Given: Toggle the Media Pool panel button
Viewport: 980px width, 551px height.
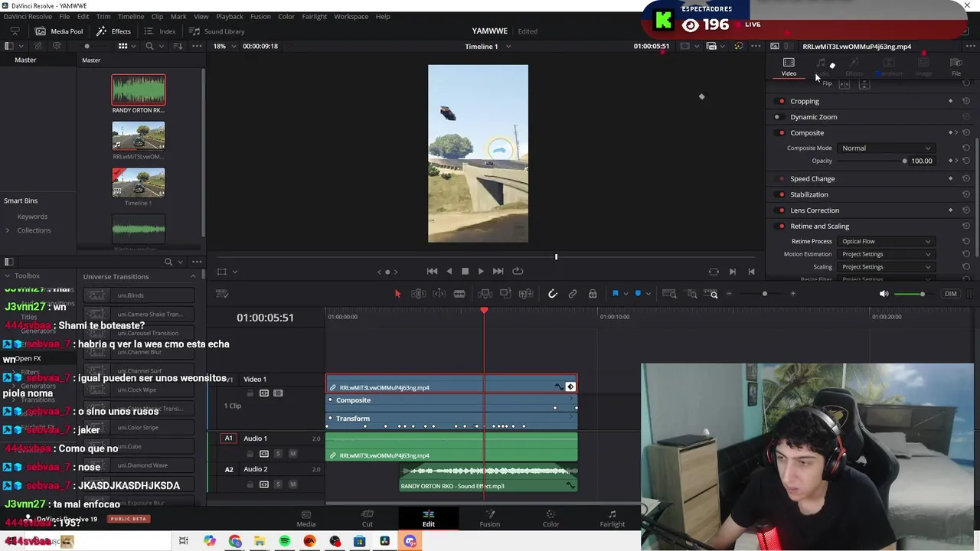Looking at the screenshot, I should [x=58, y=31].
